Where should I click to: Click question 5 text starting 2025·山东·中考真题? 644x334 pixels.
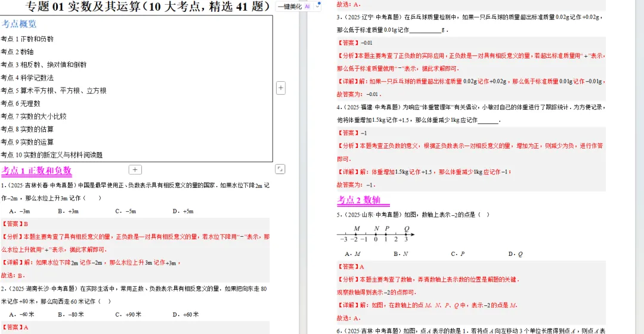413,215
